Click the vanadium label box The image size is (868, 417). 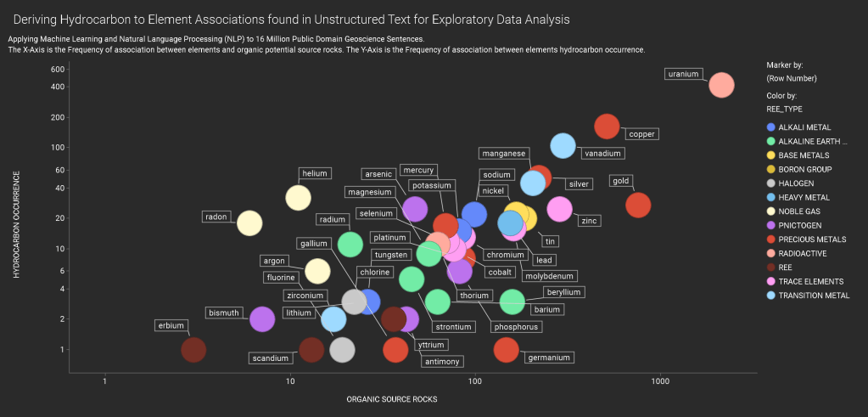coord(604,154)
